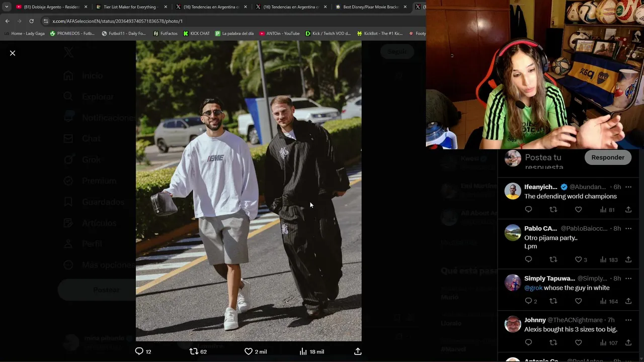Open more options on Johnny's comment
This screenshot has width=644, height=362.
628,320
